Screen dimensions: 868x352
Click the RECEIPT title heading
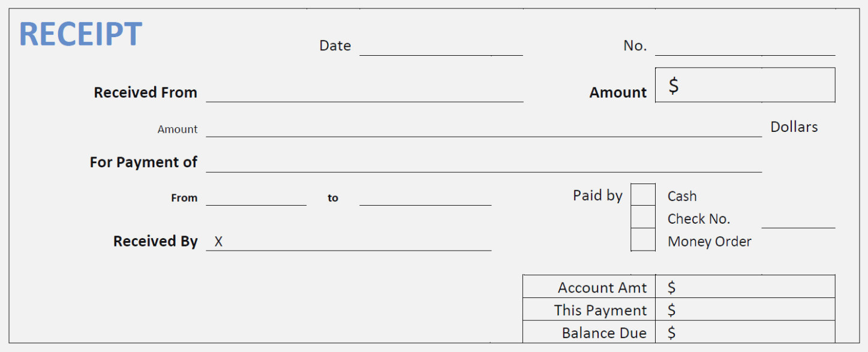[x=81, y=34]
